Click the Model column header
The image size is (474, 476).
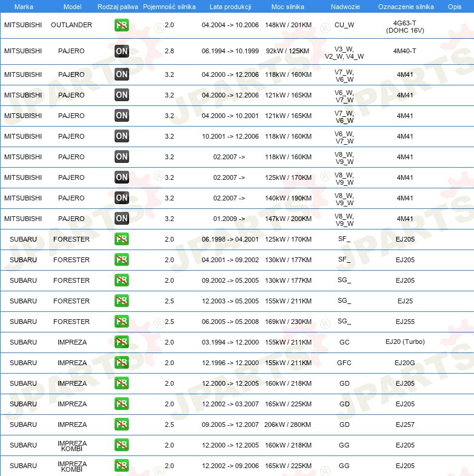(72, 7)
